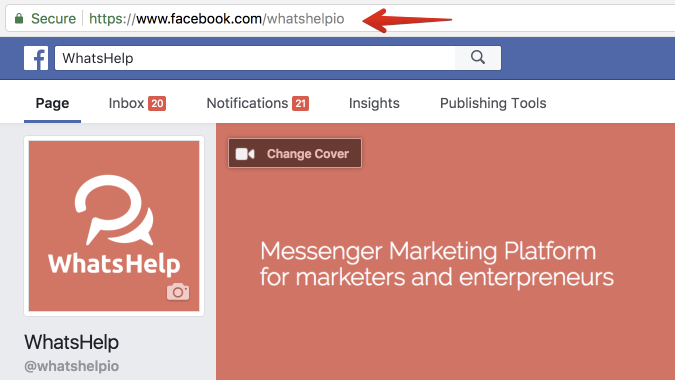Click the Facebook logo icon

coord(36,58)
